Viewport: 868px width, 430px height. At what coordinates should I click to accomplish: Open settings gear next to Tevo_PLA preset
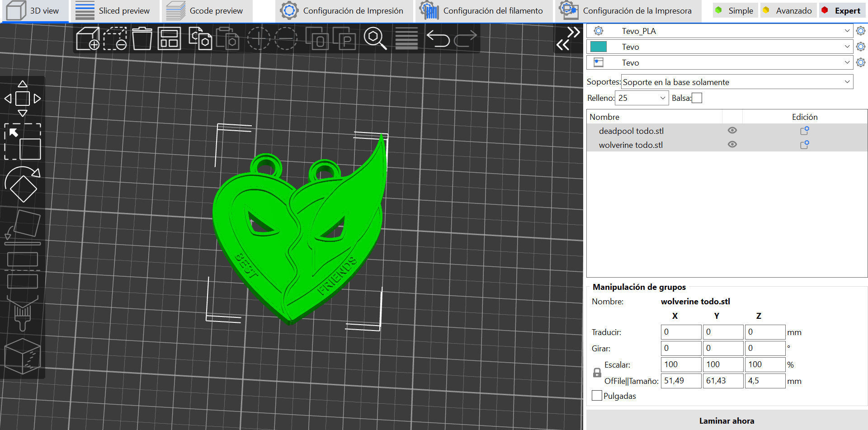pyautogui.click(x=861, y=31)
